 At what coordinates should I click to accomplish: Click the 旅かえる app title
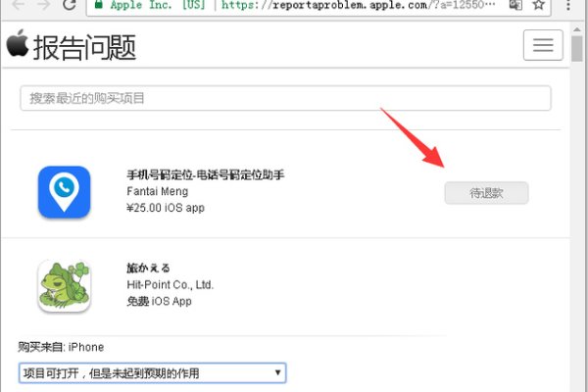tap(148, 268)
